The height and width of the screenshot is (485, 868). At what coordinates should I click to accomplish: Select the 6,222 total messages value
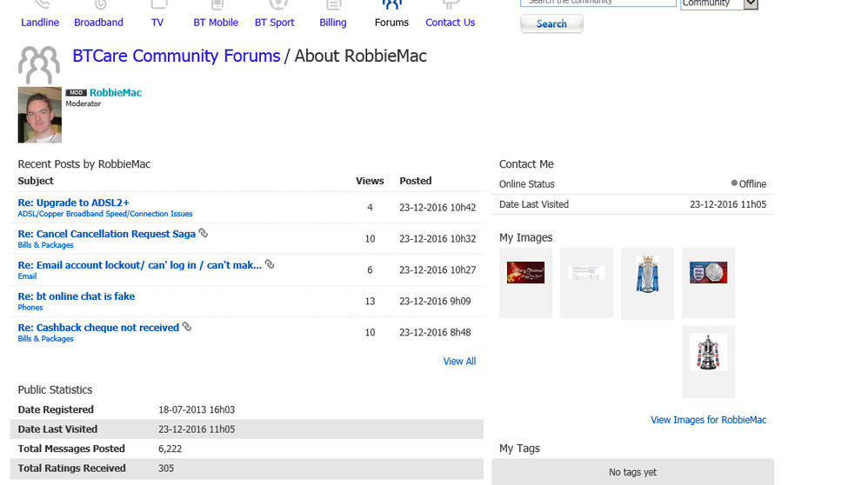(x=170, y=448)
